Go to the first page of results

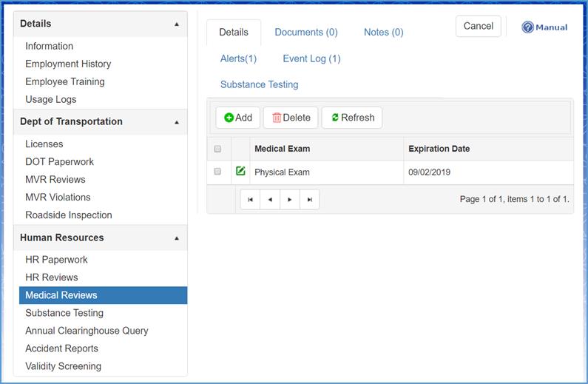click(250, 199)
